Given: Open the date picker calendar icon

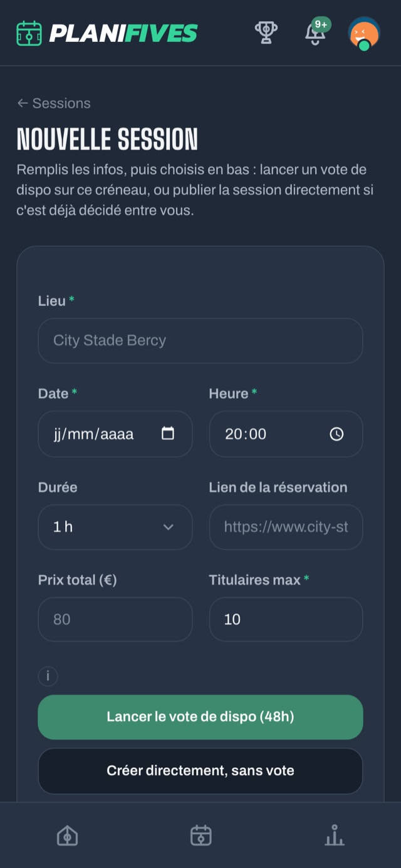Looking at the screenshot, I should pyautogui.click(x=168, y=433).
